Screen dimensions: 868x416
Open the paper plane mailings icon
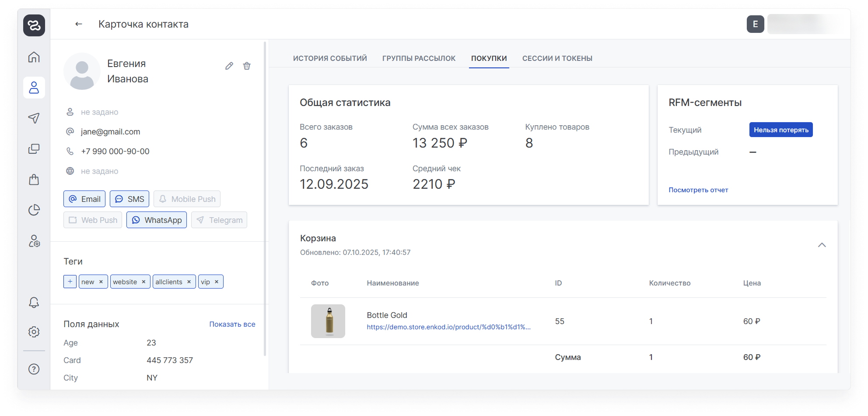[x=34, y=118]
